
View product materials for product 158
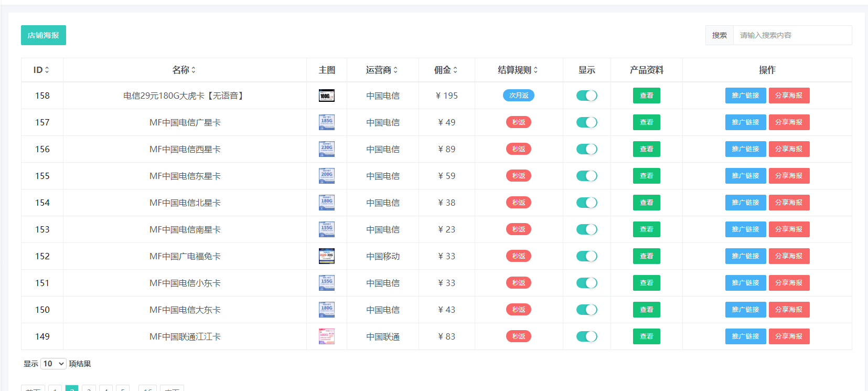(647, 96)
